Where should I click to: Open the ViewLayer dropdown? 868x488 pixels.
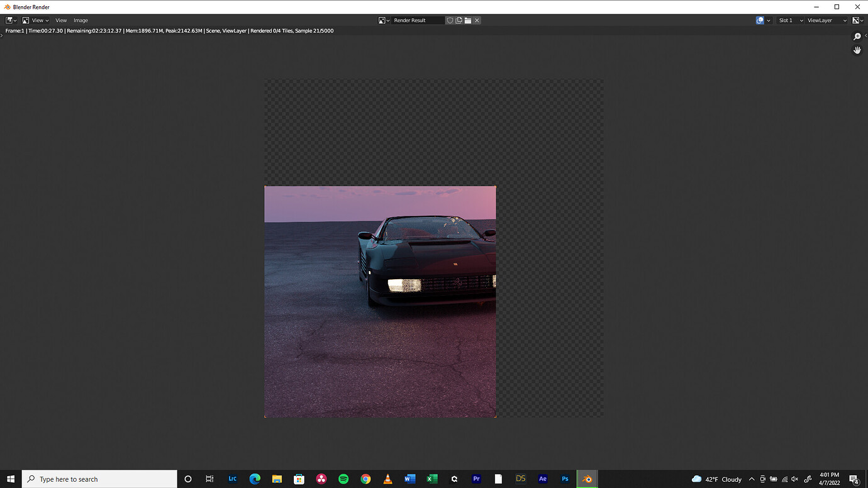point(826,20)
